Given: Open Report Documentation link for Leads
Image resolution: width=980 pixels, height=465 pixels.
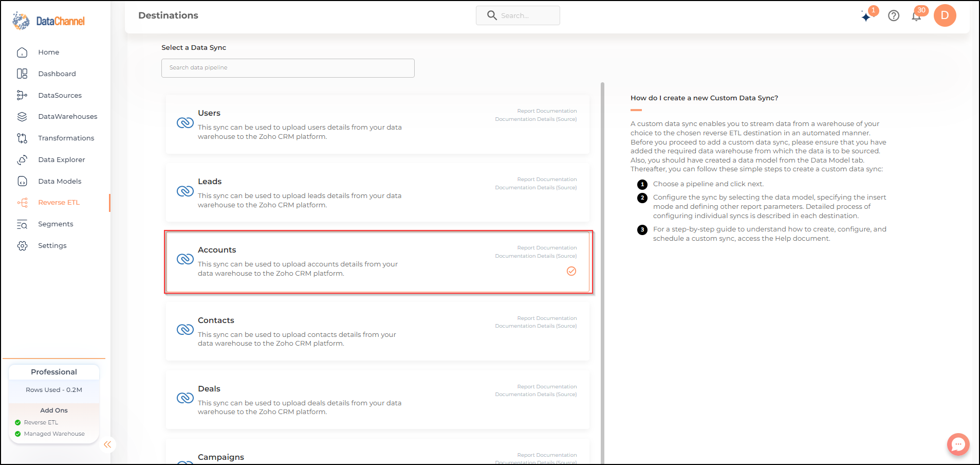Looking at the screenshot, I should (547, 180).
